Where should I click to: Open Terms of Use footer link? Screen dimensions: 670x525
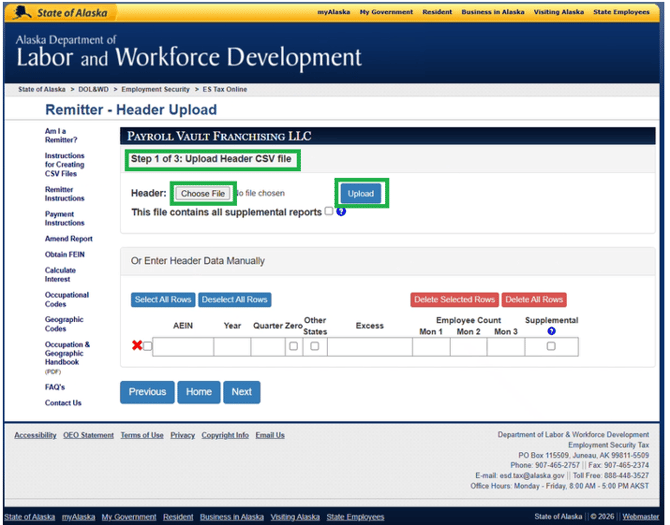point(142,435)
